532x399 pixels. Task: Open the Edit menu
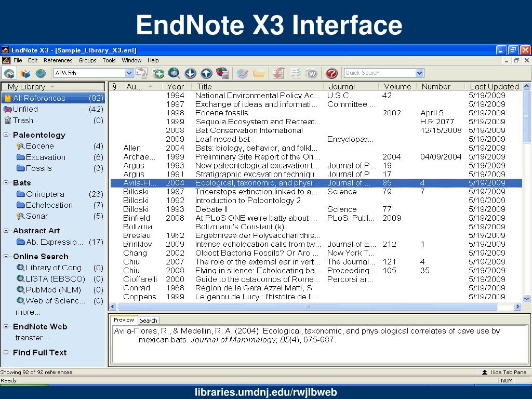[x=33, y=60]
